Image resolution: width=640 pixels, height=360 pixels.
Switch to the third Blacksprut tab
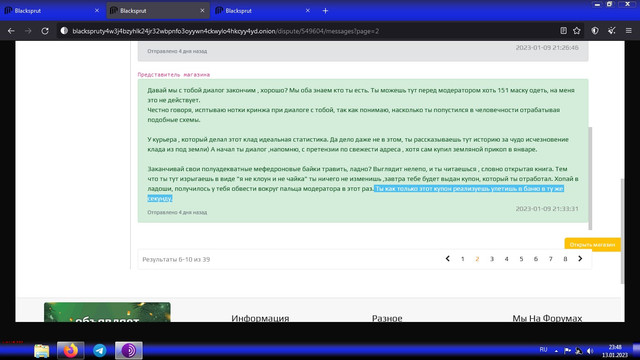click(263, 11)
